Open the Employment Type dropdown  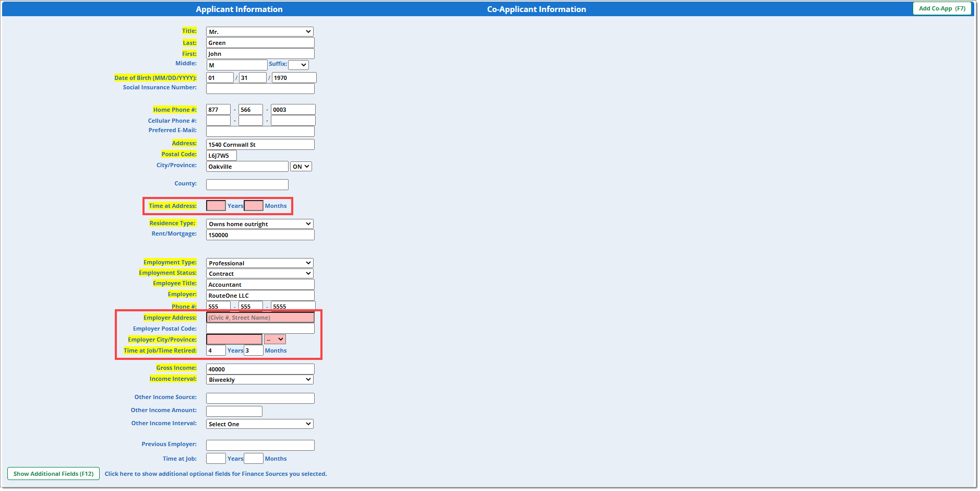tap(259, 263)
